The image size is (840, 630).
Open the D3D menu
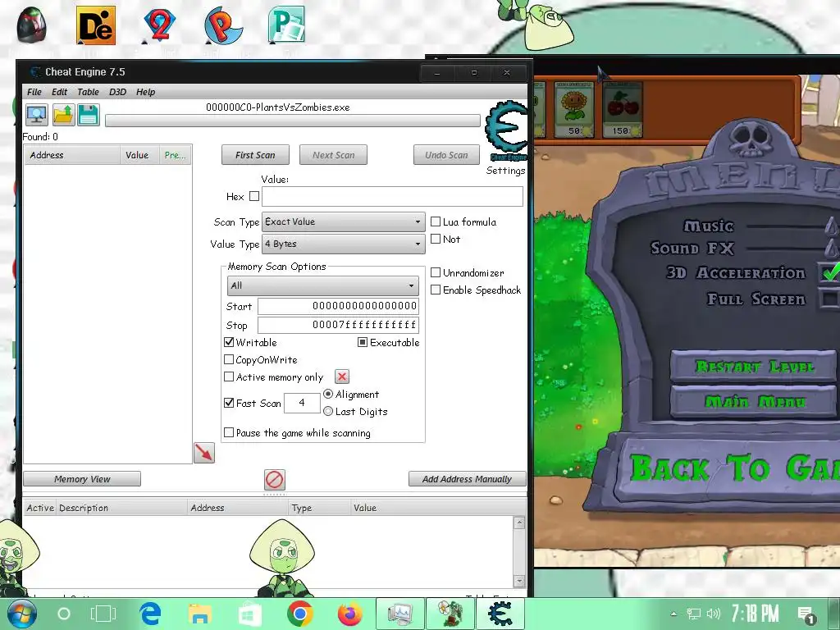click(118, 92)
